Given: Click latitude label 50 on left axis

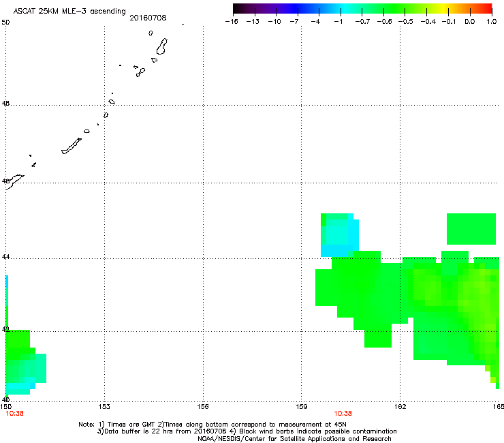Looking at the screenshot, I should coord(5,22).
